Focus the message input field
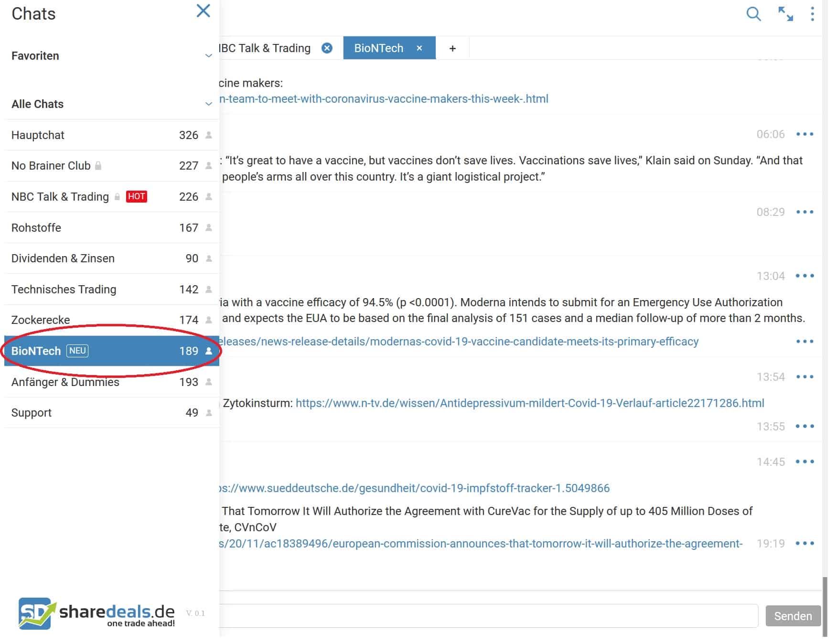The width and height of the screenshot is (836, 644). click(x=487, y=616)
